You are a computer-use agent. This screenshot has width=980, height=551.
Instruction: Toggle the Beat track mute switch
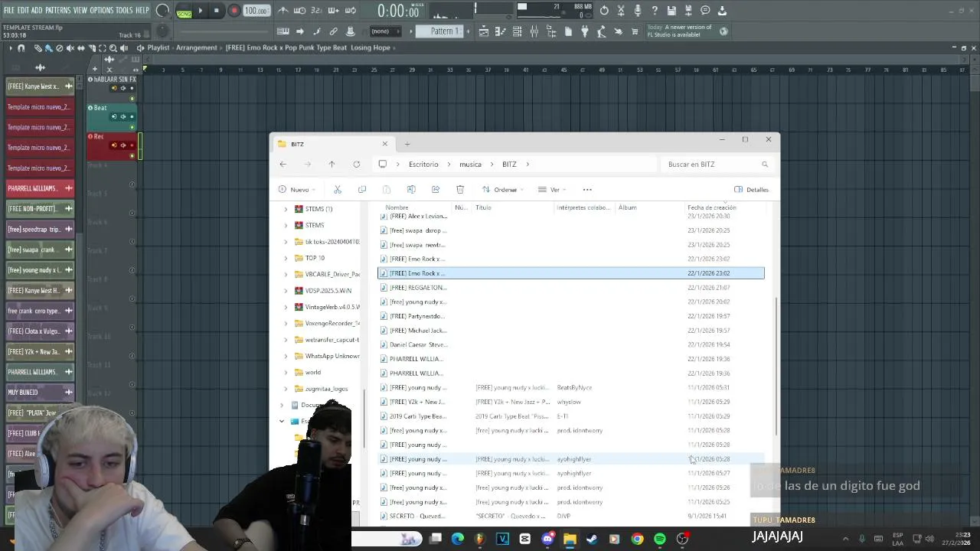(x=132, y=128)
